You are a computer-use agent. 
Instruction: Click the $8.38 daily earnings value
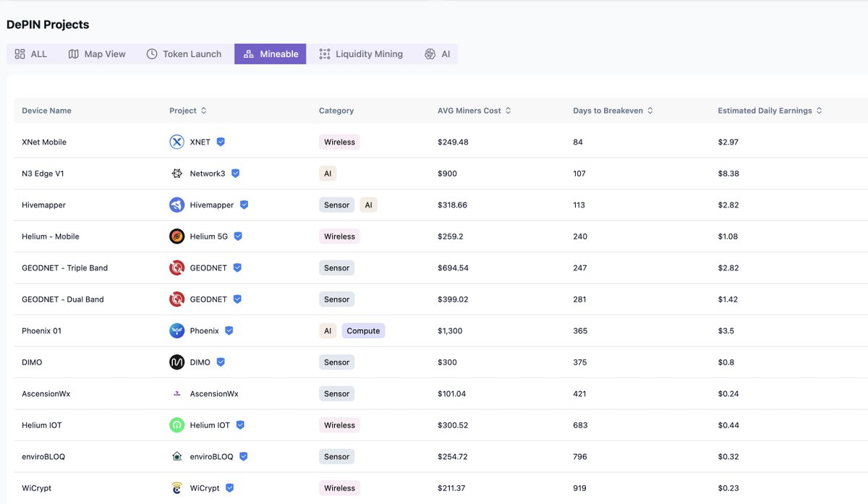[728, 174]
